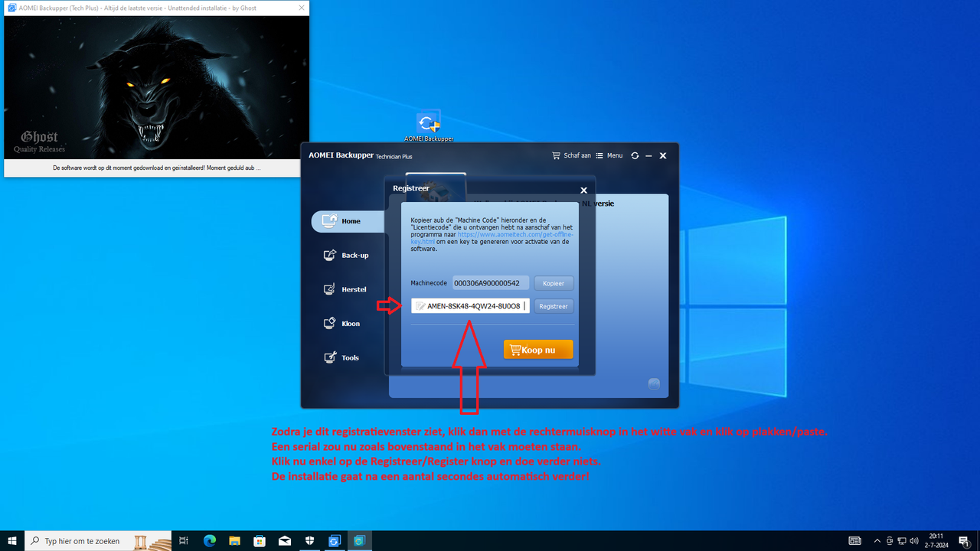This screenshot has width=980, height=551.
Task: Click the refresh icon in AOMEI title bar
Action: pos(635,155)
